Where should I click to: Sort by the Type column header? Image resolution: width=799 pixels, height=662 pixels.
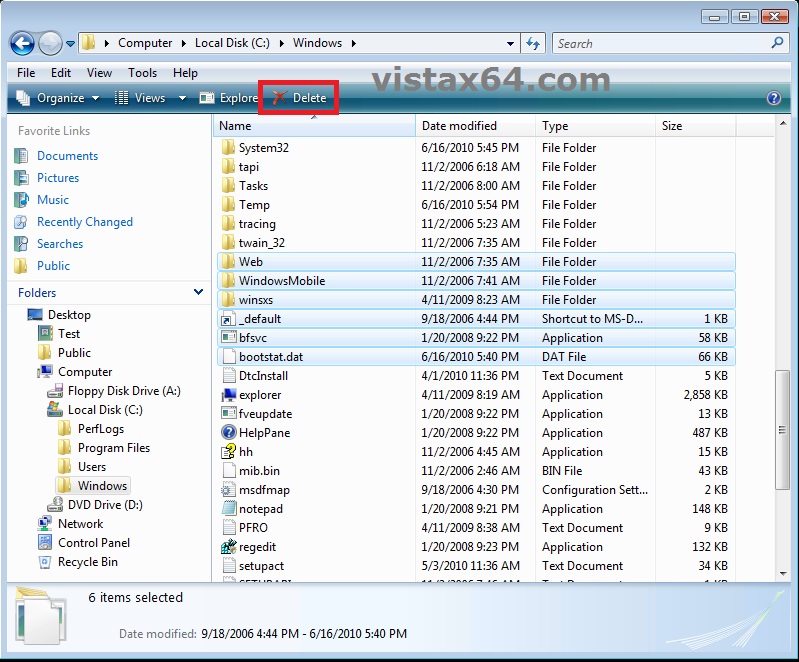pyautogui.click(x=595, y=126)
